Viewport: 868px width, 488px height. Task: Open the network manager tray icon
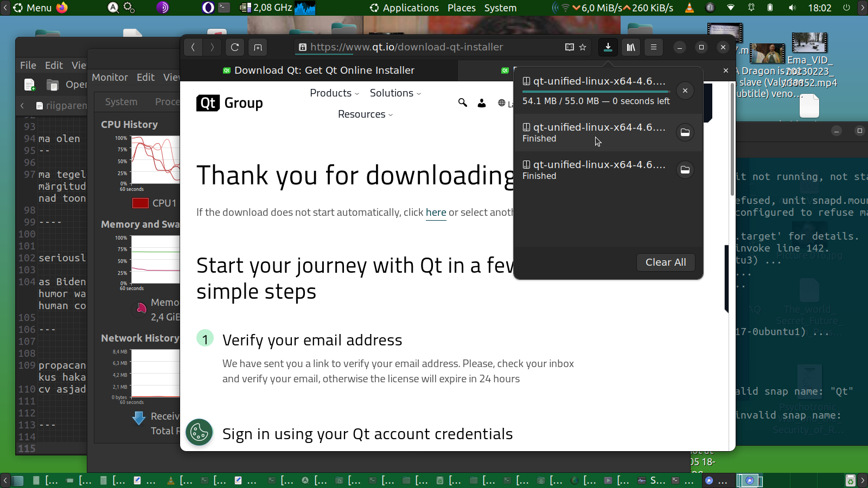pos(731,8)
